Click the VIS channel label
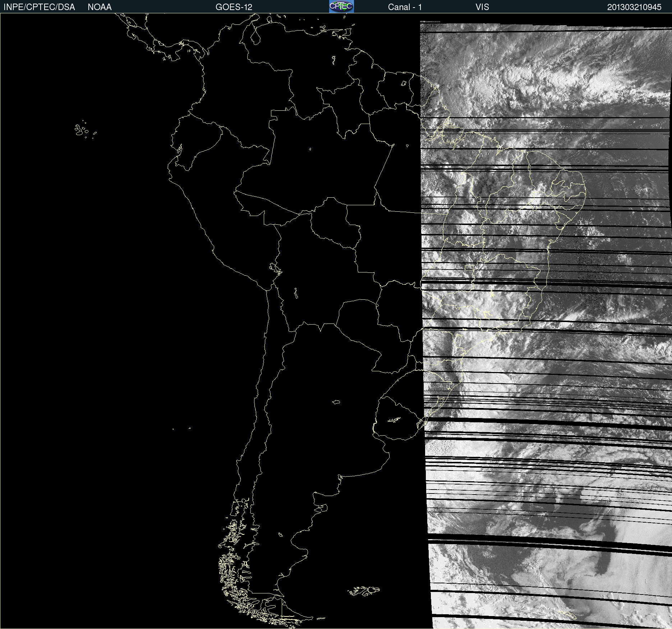Viewport: 672px width, 629px height. point(482,7)
